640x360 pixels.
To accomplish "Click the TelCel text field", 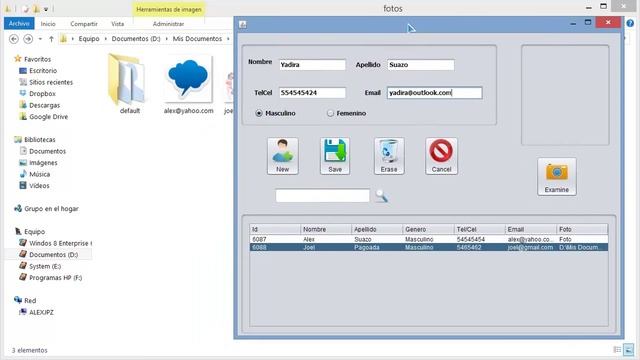I will coord(312,93).
